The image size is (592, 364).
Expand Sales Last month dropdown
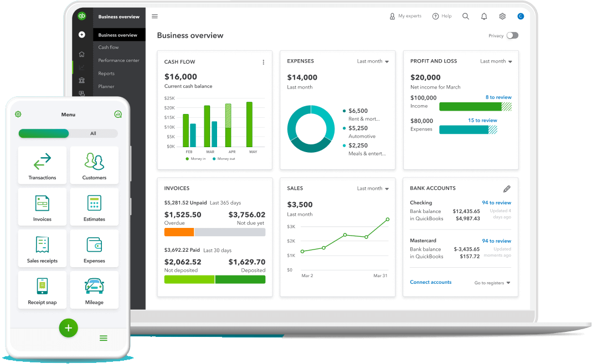pyautogui.click(x=373, y=188)
